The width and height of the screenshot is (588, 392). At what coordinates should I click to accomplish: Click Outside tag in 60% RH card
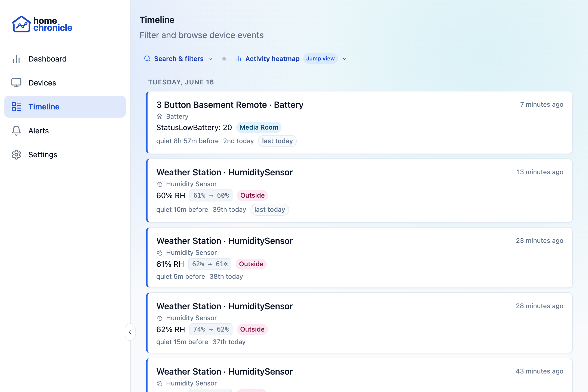coord(252,195)
